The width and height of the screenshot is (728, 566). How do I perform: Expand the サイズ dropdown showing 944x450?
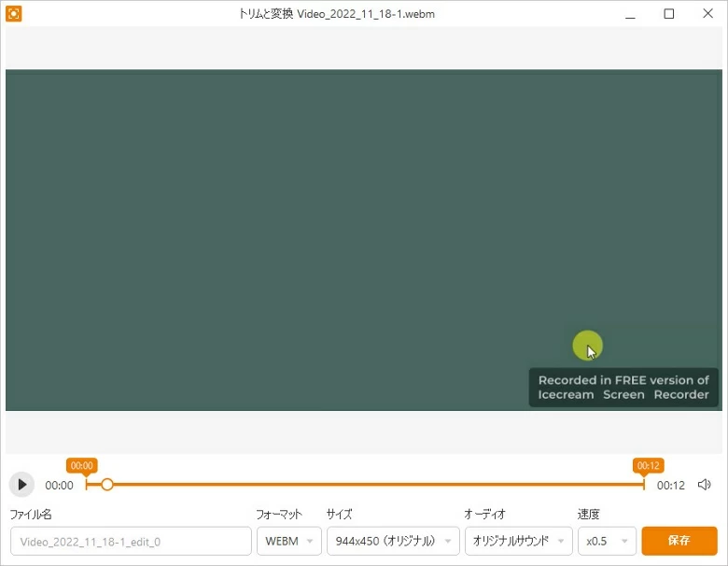click(x=393, y=541)
